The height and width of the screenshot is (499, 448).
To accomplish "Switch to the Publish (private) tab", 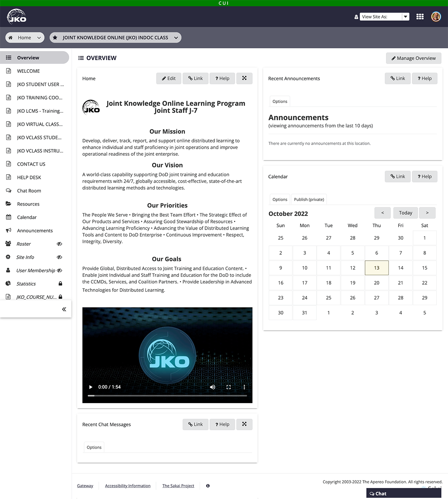I will click(309, 199).
